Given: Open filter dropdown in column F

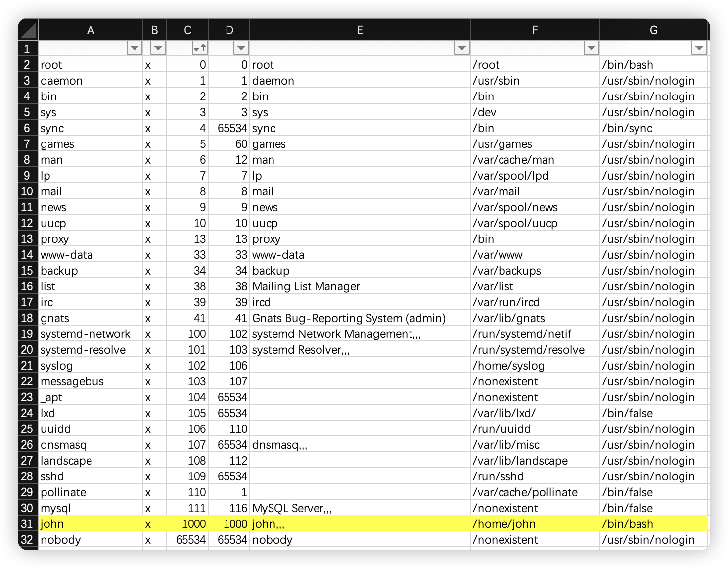Looking at the screenshot, I should 591,48.
